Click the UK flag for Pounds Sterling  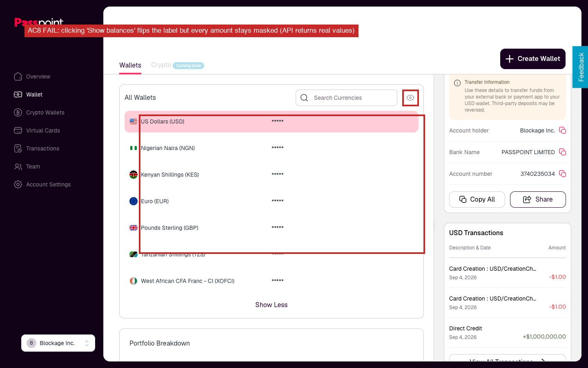(x=134, y=228)
